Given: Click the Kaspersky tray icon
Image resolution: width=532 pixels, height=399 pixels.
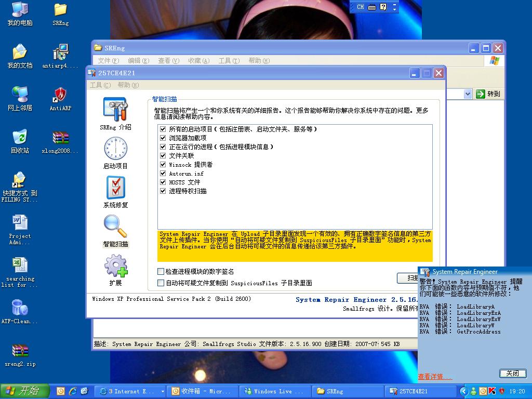Looking at the screenshot, I should tap(492, 391).
